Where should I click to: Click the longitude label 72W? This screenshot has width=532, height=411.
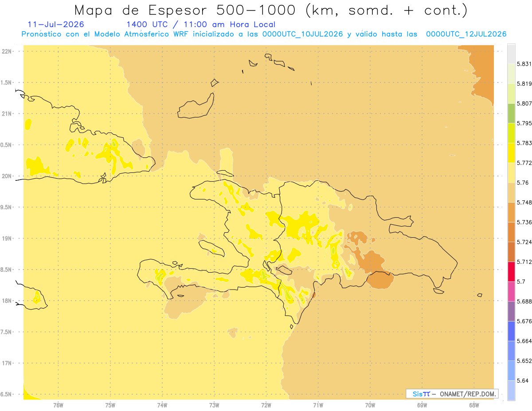266,406
